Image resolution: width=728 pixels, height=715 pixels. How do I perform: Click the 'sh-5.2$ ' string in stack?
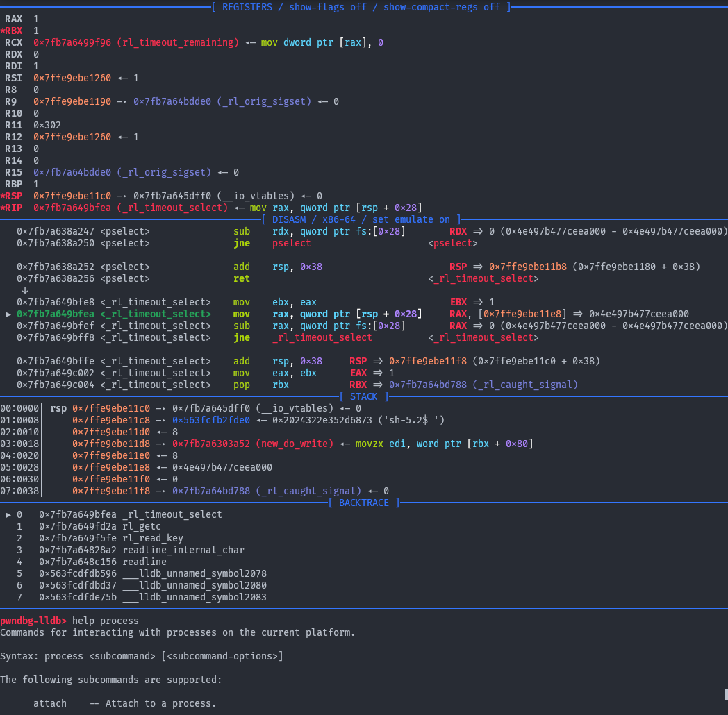(414, 420)
